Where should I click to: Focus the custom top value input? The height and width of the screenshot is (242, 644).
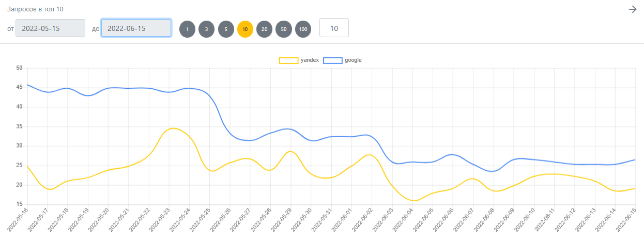coord(334,28)
